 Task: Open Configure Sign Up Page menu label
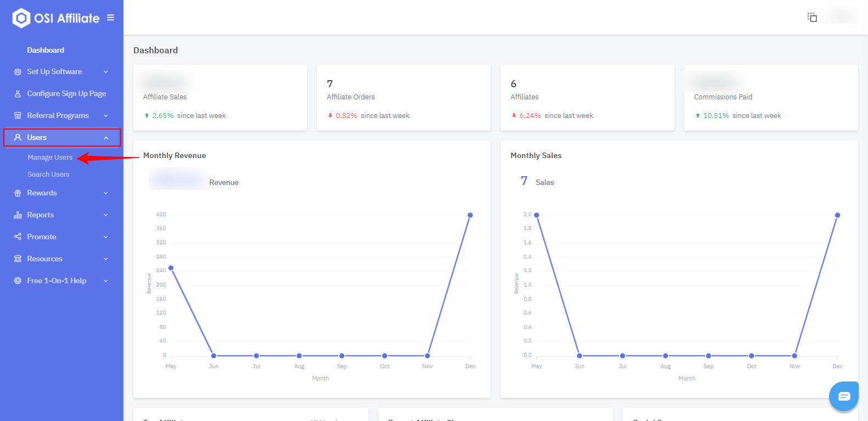(x=66, y=94)
